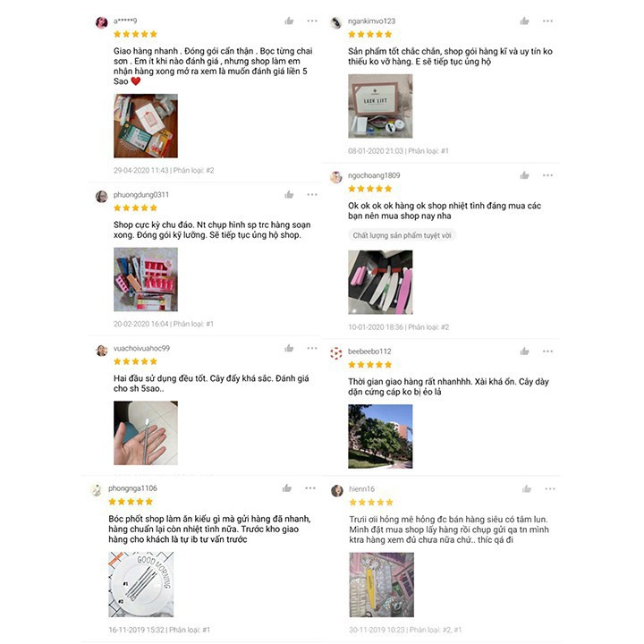This screenshot has height=644, width=644.
Task: Like the review by a*****9
Action: (x=289, y=21)
